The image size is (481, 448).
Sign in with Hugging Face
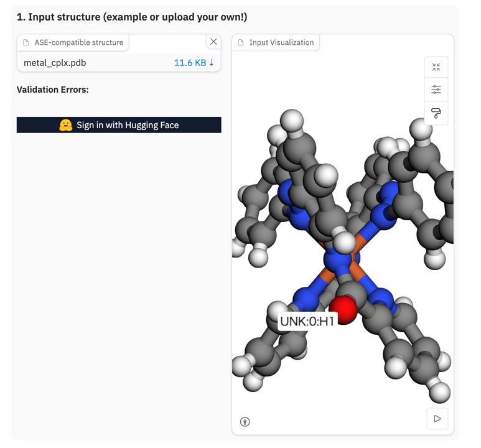(119, 125)
